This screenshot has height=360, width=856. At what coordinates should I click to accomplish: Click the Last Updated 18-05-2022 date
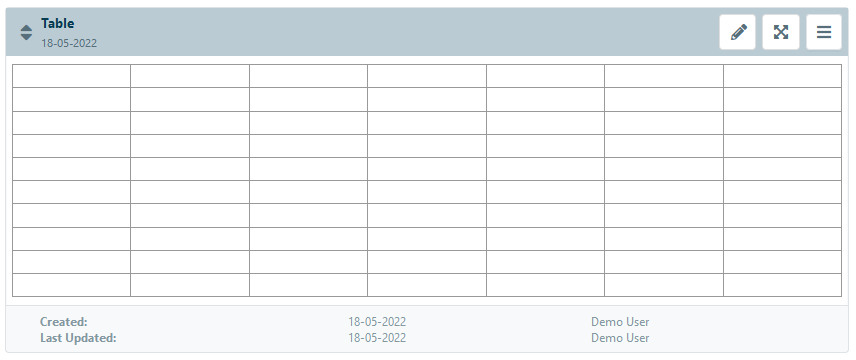point(377,338)
